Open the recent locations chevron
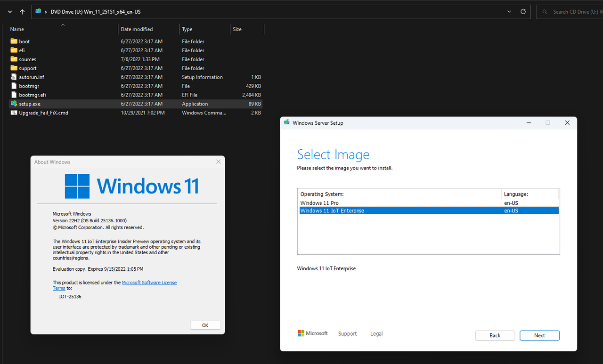This screenshot has width=603, height=364. click(10, 12)
